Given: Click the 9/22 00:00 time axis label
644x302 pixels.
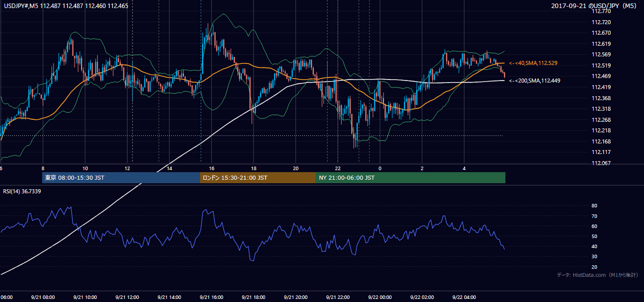Looking at the screenshot, I should (x=380, y=297).
